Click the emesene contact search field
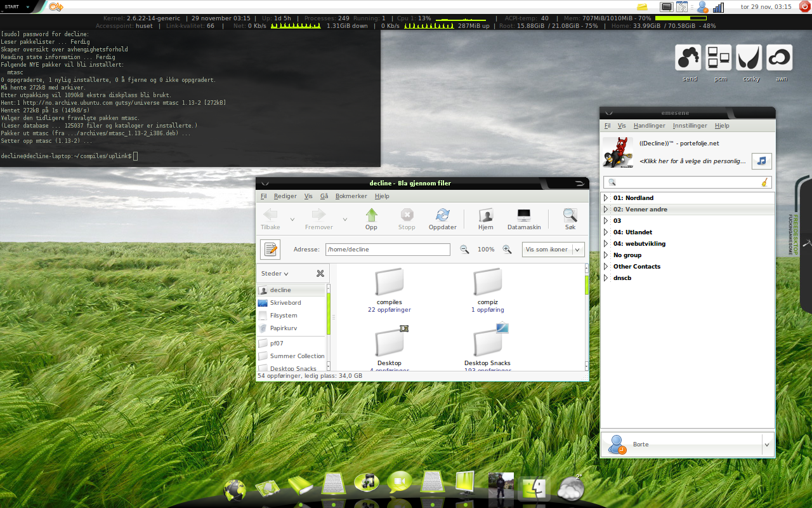The width and height of the screenshot is (812, 508). point(688,182)
